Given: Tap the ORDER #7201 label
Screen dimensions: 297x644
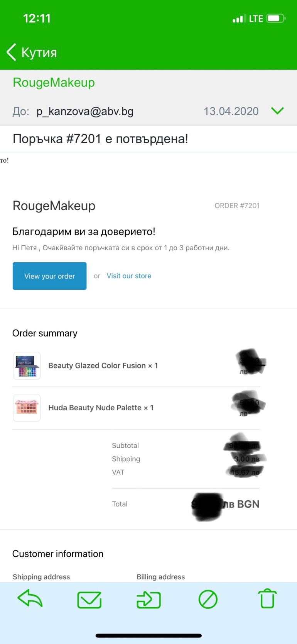Looking at the screenshot, I should click(x=237, y=206).
